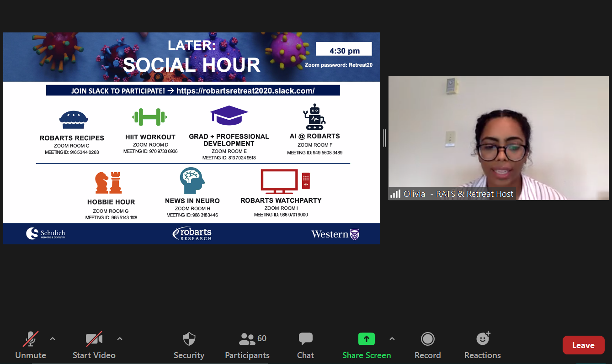Open the Security shield menu
Viewport: 612px width, 364px height.
tap(189, 345)
